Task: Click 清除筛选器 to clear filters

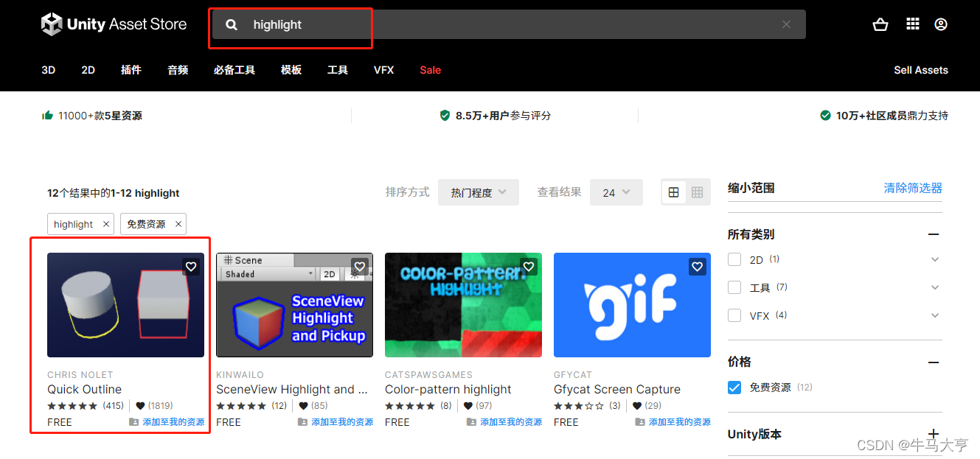Action: pyautogui.click(x=913, y=188)
